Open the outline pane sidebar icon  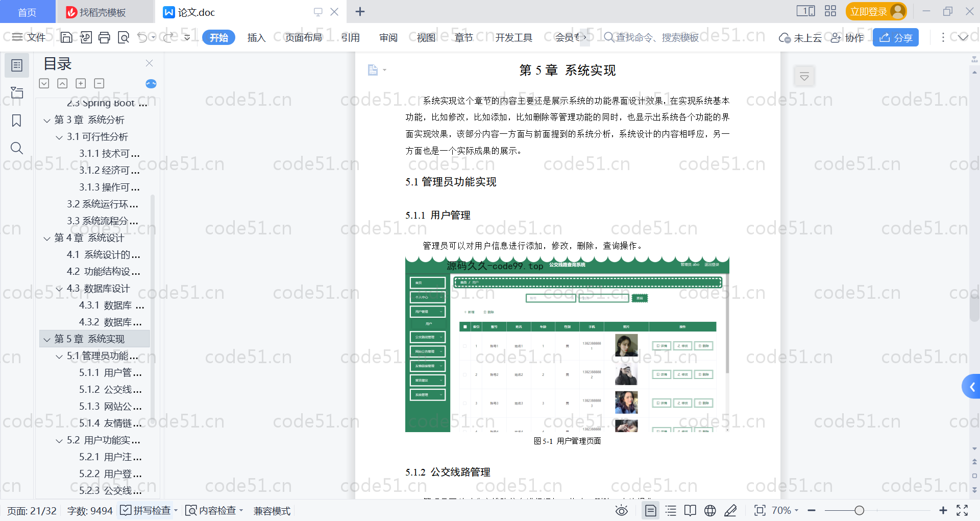tap(17, 65)
